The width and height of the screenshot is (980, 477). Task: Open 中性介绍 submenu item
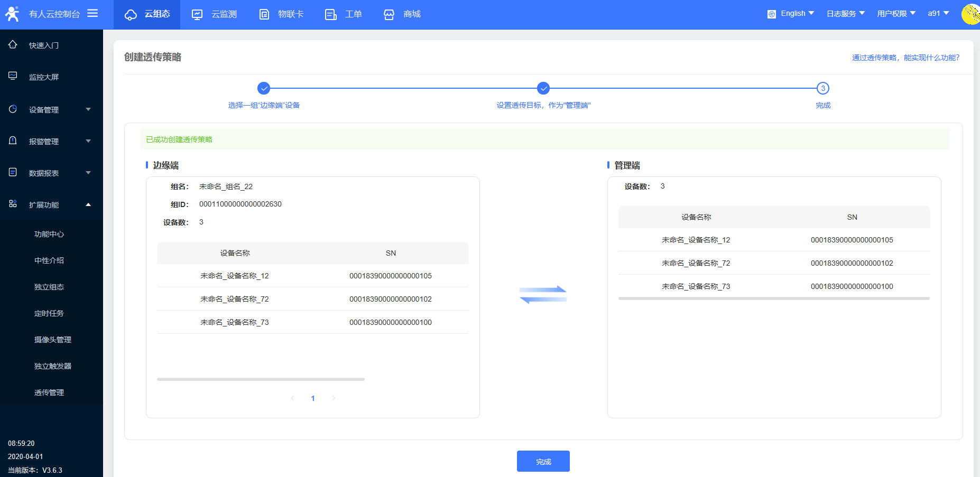tap(49, 260)
